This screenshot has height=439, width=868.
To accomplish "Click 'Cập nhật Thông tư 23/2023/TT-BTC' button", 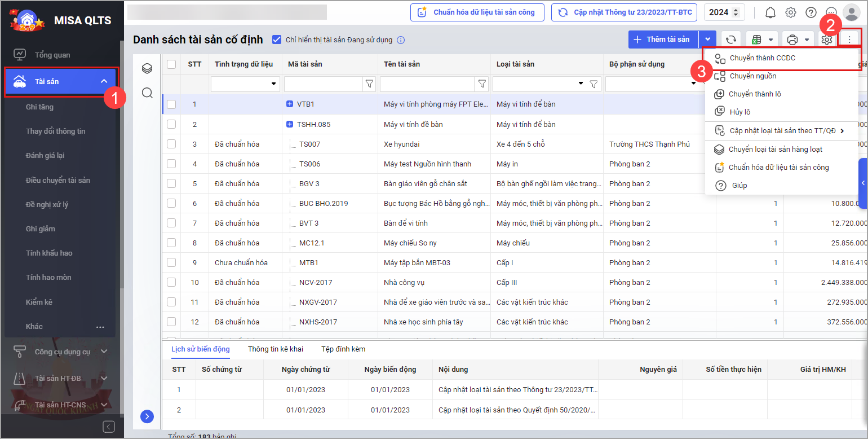I will point(625,12).
